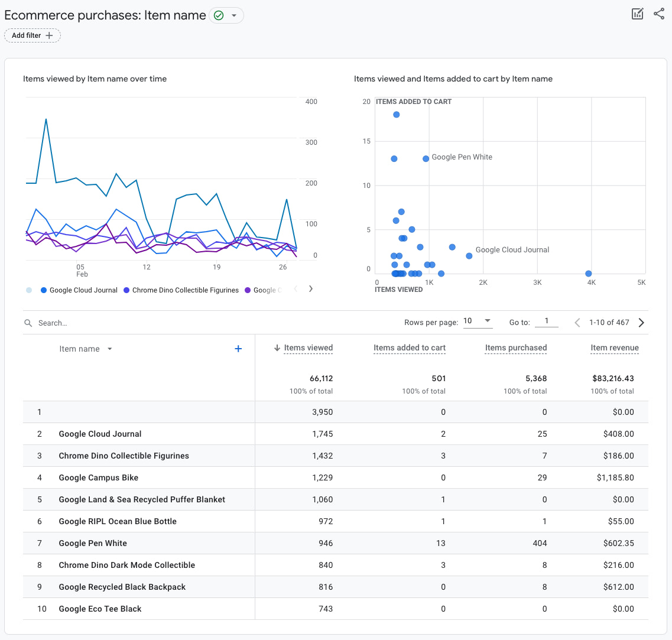The image size is (672, 640).
Task: Sort table by Items added to cart
Action: [x=409, y=348]
